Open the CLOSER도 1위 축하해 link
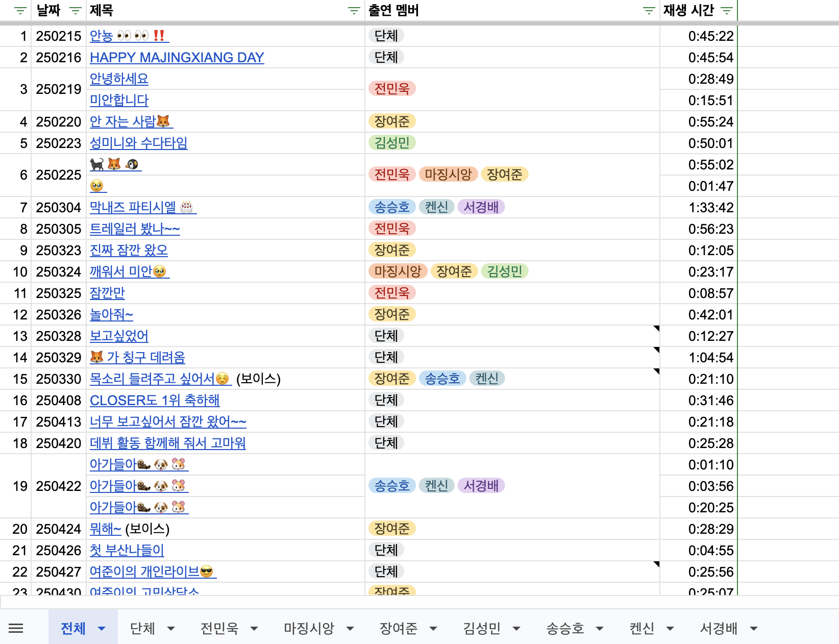Viewport: 839px width, 644px height. click(154, 401)
